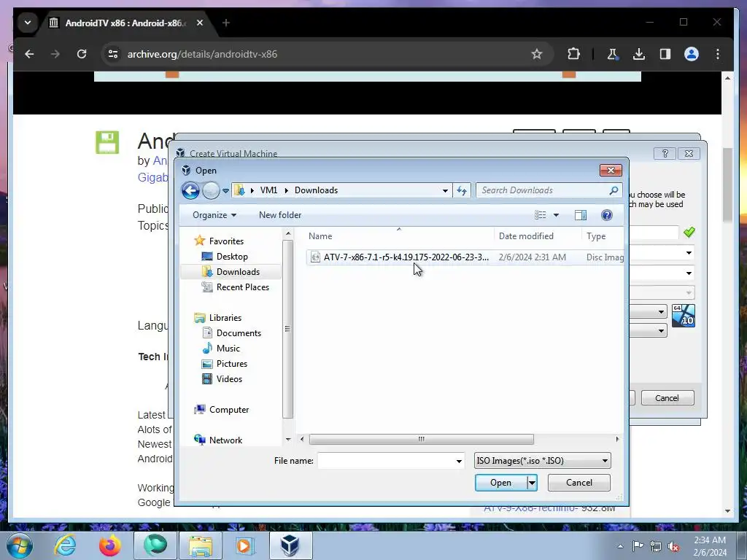The height and width of the screenshot is (560, 747).
Task: Show hidden system tray icons
Action: [620, 546]
